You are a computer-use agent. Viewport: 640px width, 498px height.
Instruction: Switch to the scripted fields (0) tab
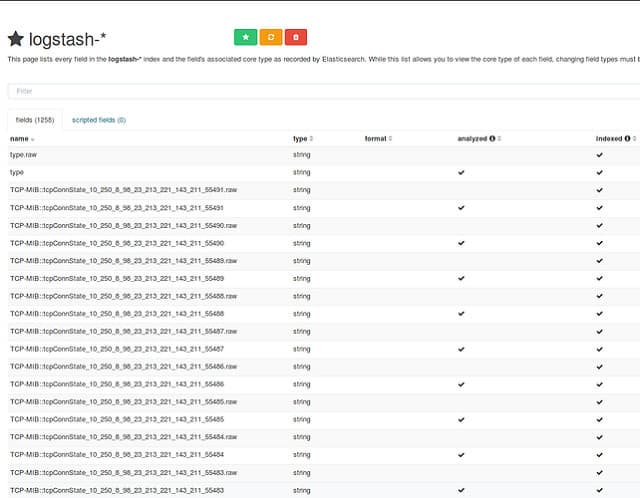pos(99,120)
